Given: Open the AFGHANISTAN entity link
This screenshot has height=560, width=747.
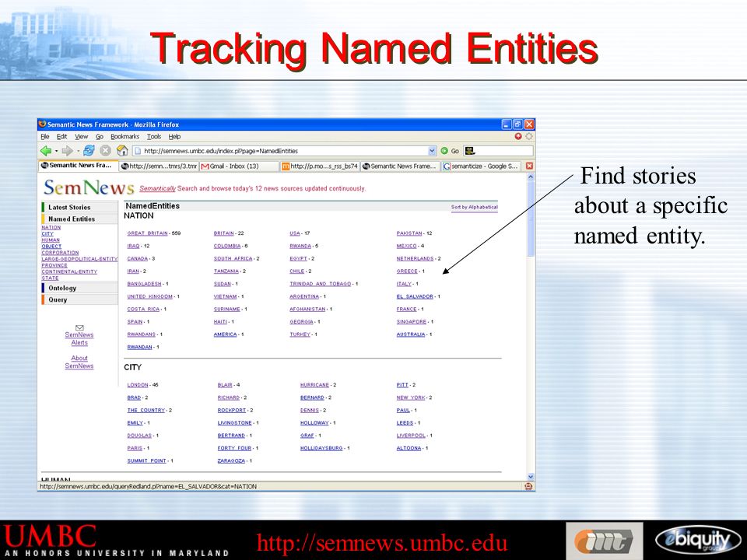Looking at the screenshot, I should 307,310.
